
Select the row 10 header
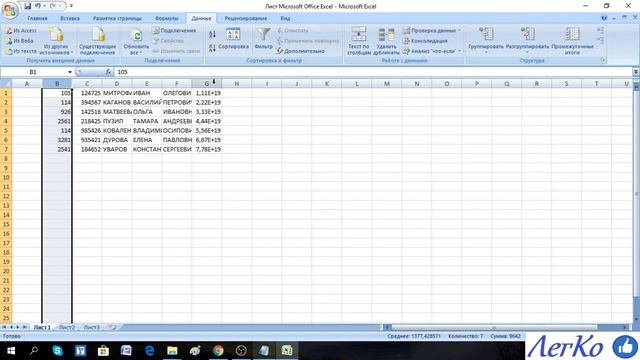tap(6, 178)
